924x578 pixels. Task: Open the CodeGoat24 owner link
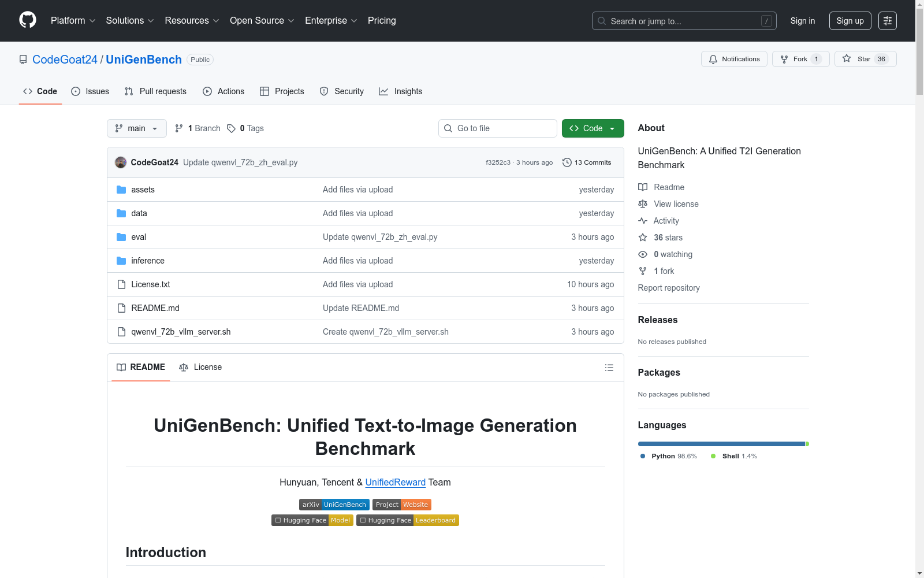[x=65, y=60]
